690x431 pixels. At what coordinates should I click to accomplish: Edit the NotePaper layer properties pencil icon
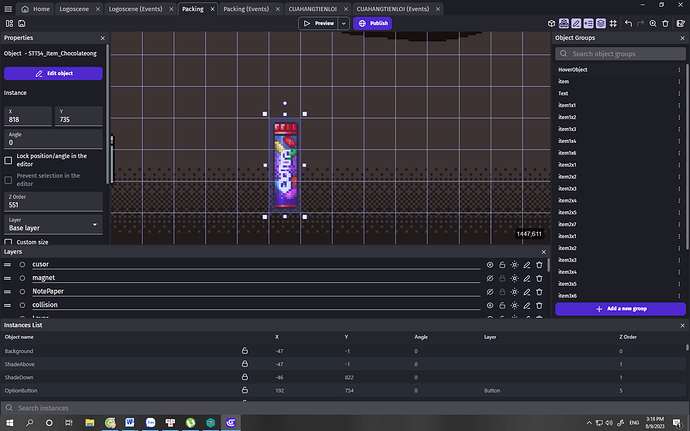click(527, 292)
